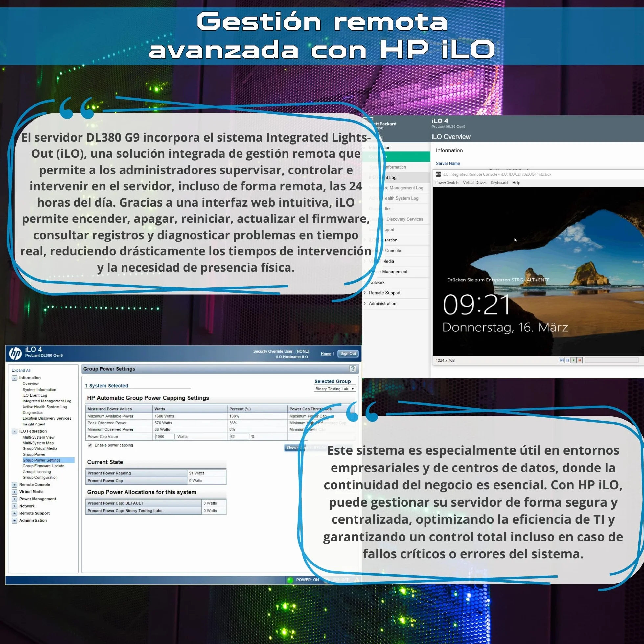Click the Sign Out button
The width and height of the screenshot is (644, 644).
348,353
